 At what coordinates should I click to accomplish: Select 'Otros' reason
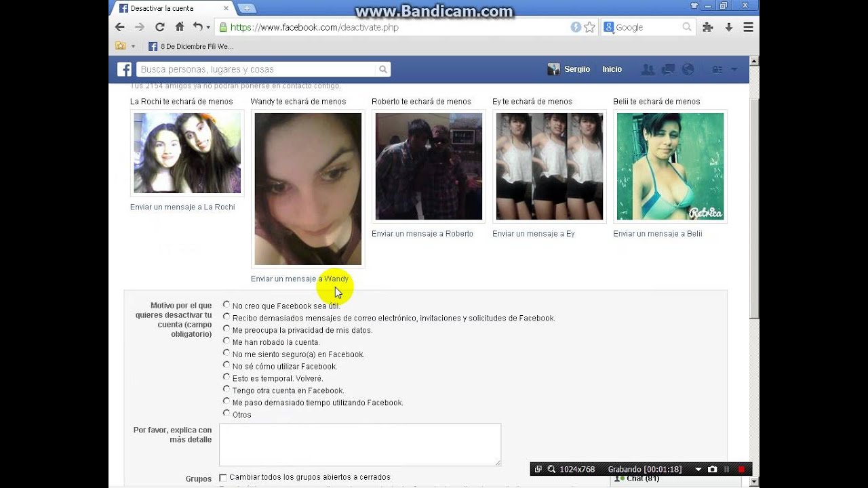(226, 413)
